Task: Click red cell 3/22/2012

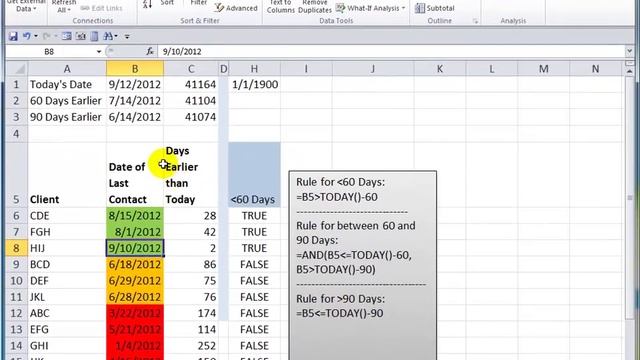Action: pos(135,313)
